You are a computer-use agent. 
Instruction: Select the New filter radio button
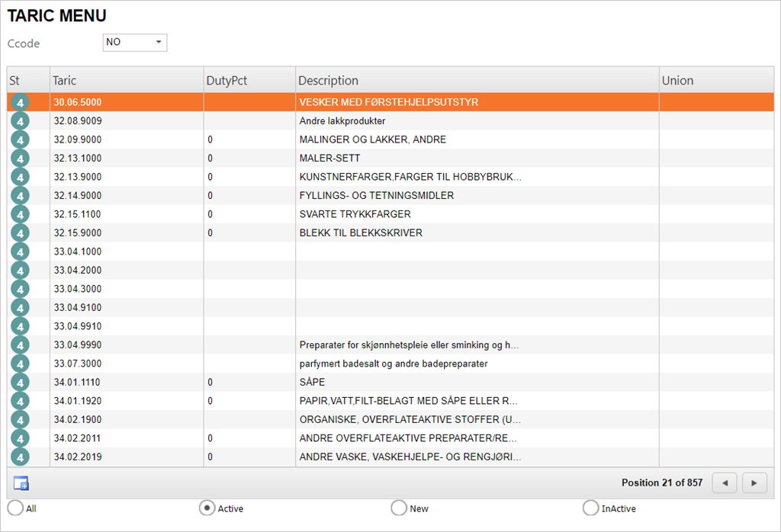(399, 508)
